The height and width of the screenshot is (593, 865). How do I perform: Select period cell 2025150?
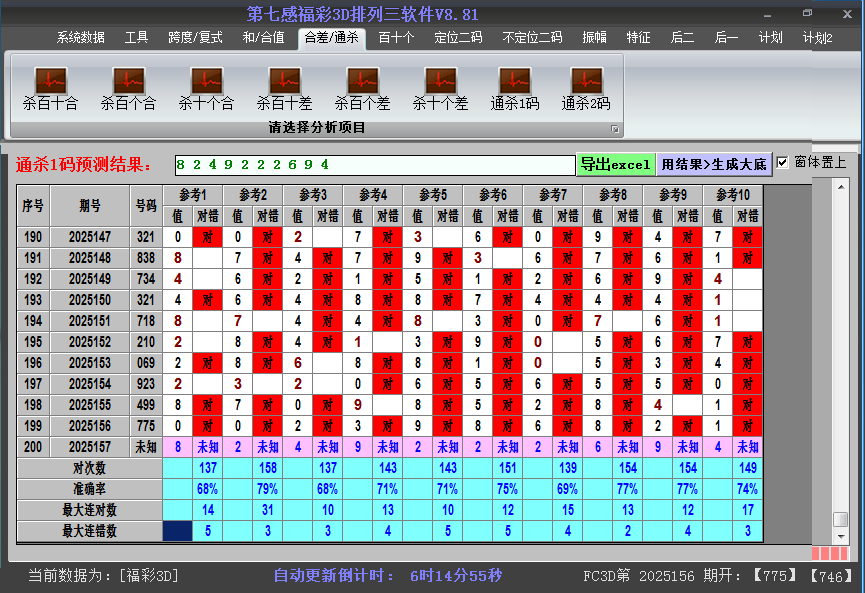[x=90, y=300]
